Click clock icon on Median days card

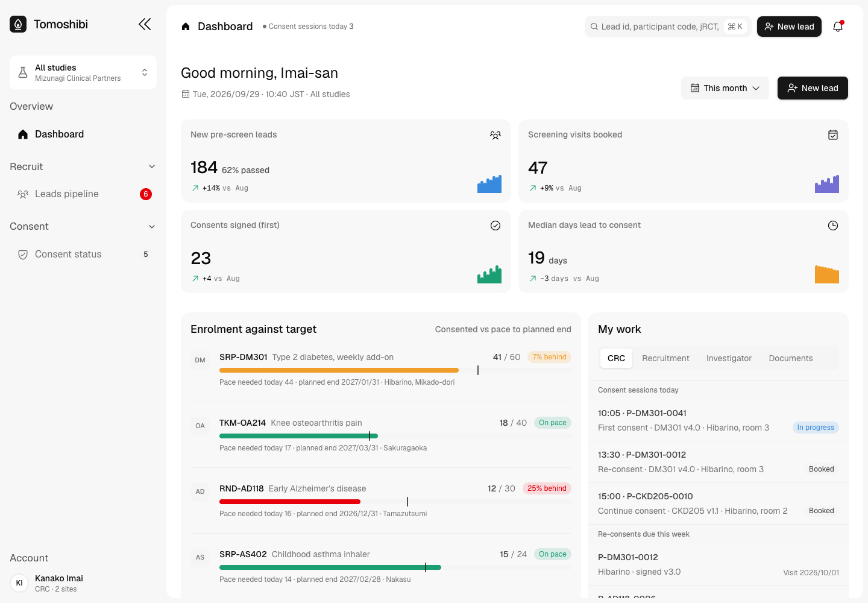coord(833,226)
